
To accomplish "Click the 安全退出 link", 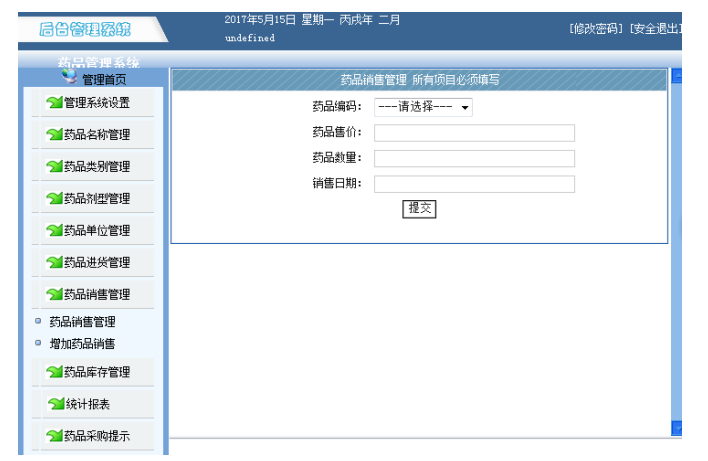I will (656, 29).
